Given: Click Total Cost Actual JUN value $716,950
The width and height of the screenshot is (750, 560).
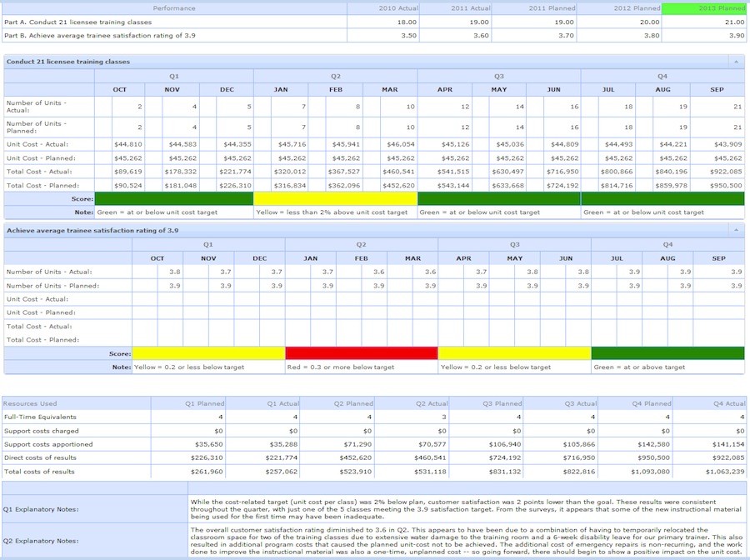Looking at the screenshot, I should pos(562,171).
